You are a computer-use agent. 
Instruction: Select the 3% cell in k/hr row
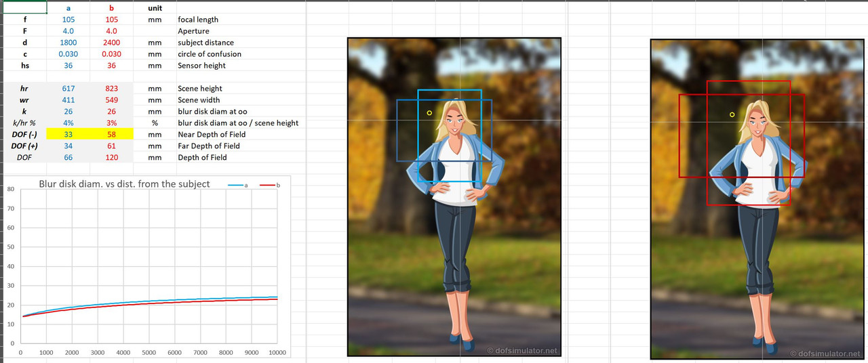tap(111, 123)
